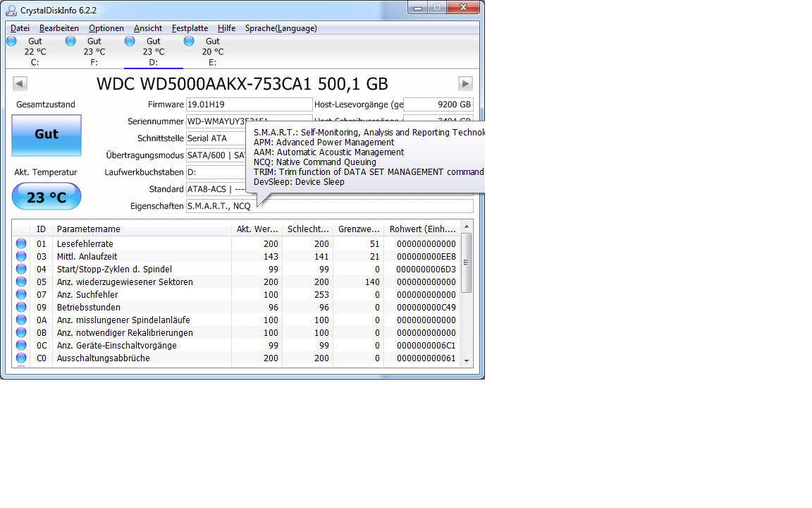Click the blue status orb for drive F:
The width and height of the screenshot is (812, 508).
(71, 41)
